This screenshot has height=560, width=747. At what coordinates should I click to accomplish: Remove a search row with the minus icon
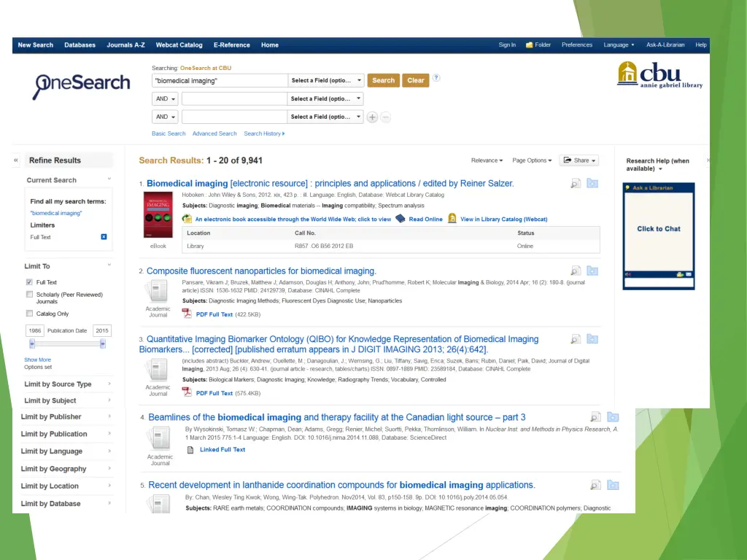click(386, 117)
